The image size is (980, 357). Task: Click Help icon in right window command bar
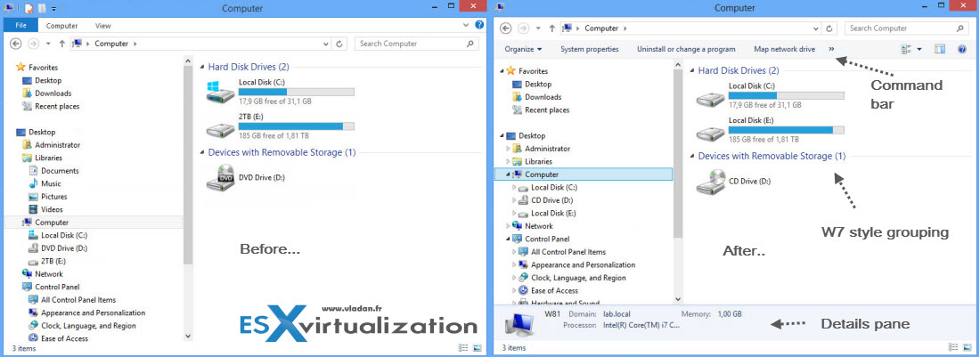[962, 49]
